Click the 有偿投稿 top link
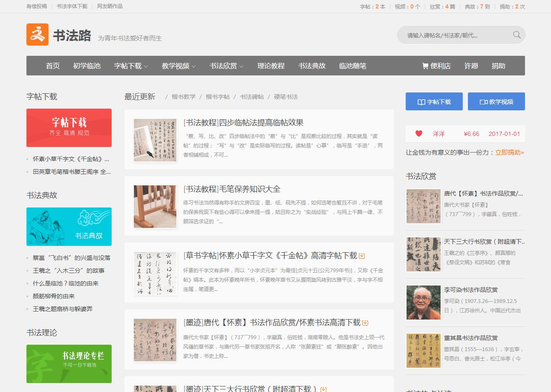The image size is (551, 392). (37, 6)
